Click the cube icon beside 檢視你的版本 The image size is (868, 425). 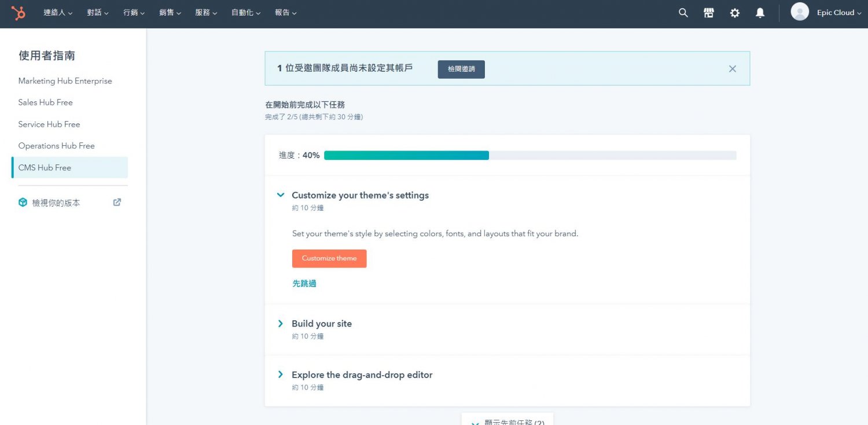[23, 203]
